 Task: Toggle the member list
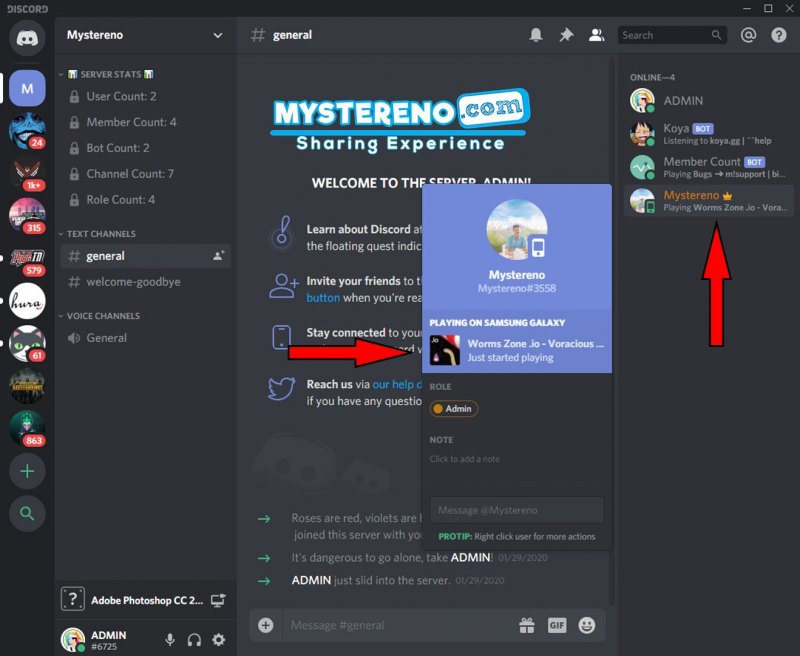pyautogui.click(x=596, y=35)
